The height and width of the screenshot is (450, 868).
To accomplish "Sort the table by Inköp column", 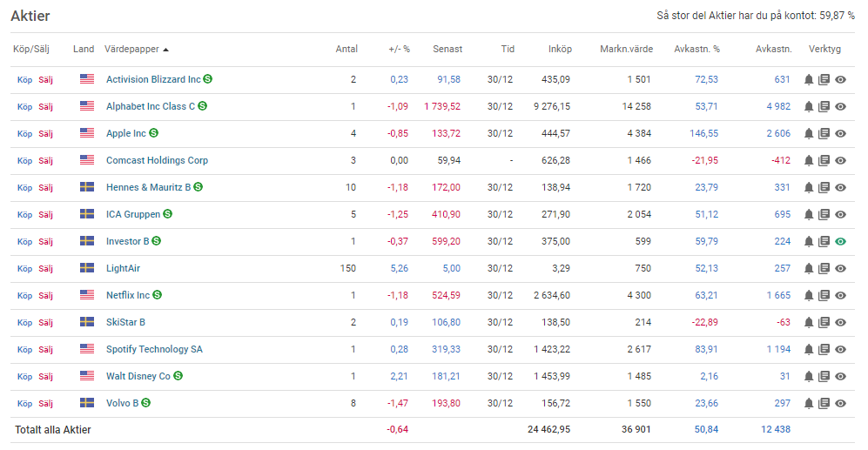I will pos(560,49).
